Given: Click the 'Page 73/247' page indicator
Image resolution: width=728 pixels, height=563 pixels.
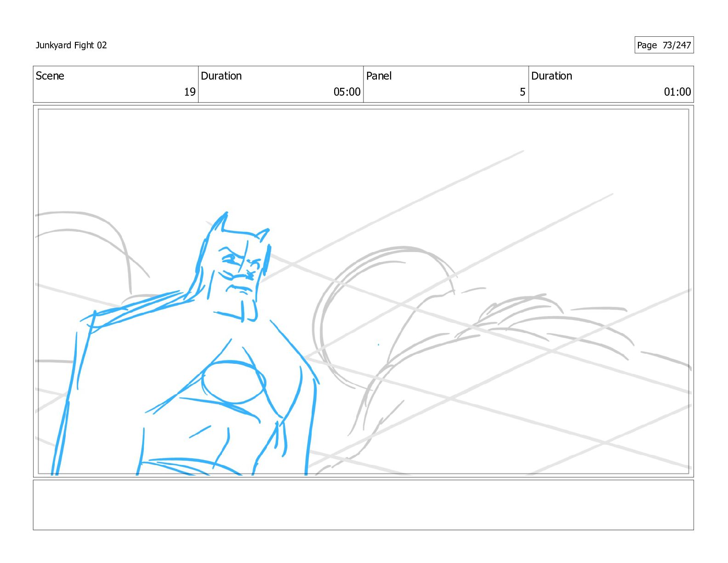Looking at the screenshot, I should click(x=664, y=45).
